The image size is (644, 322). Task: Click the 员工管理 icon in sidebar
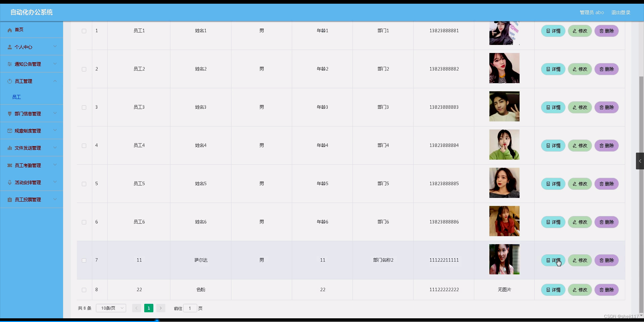[x=9, y=81]
